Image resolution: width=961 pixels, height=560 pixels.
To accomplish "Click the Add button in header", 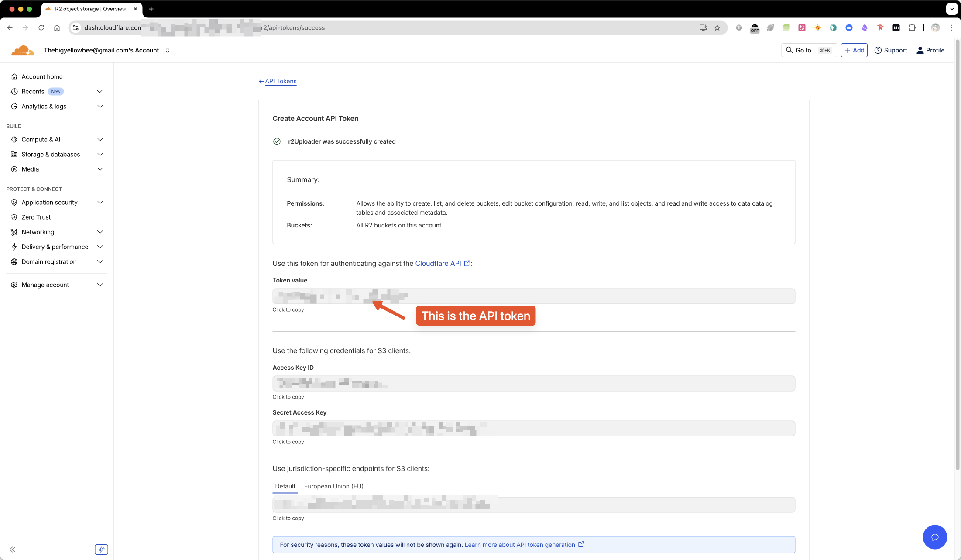I will (x=854, y=50).
